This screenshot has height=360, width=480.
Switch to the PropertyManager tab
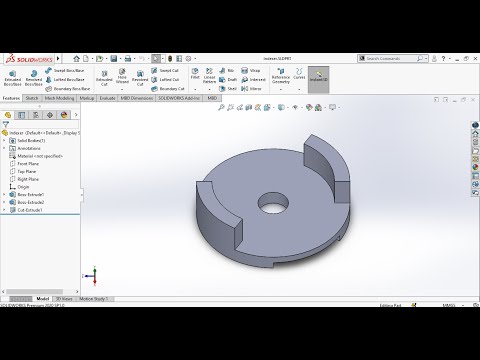pyautogui.click(x=22, y=115)
